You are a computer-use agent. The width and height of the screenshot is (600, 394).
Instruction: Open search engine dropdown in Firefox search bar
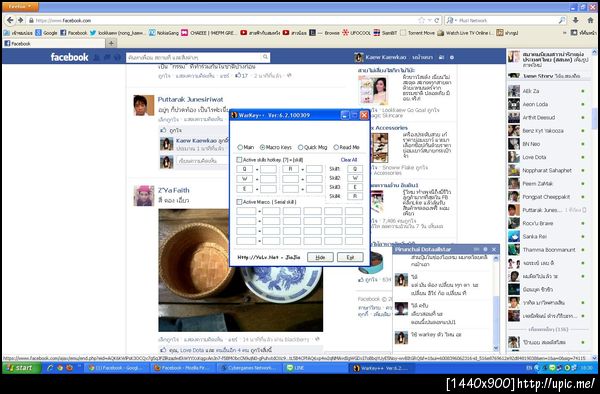pos(451,20)
